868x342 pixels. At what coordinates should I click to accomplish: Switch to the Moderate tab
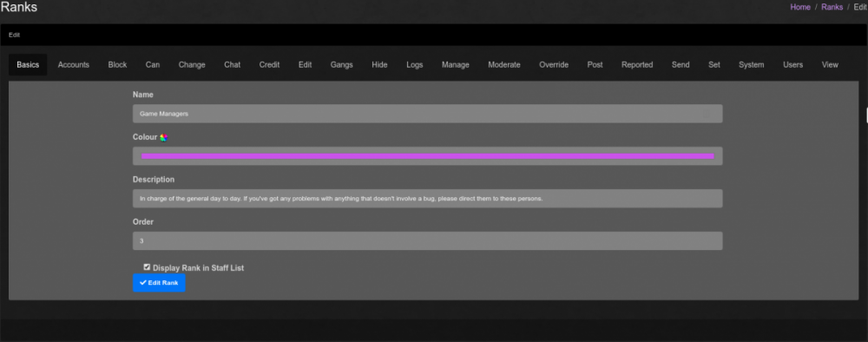coord(504,65)
